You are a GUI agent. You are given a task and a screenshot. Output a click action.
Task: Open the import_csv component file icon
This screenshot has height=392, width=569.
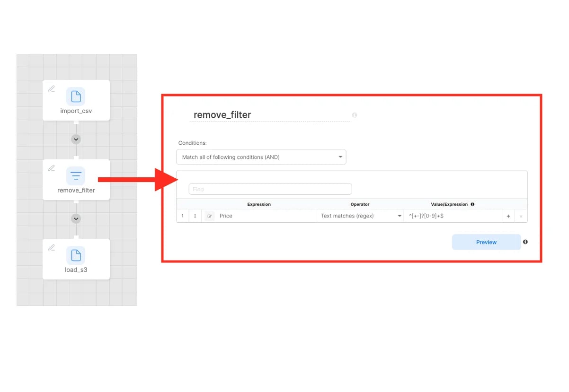76,96
